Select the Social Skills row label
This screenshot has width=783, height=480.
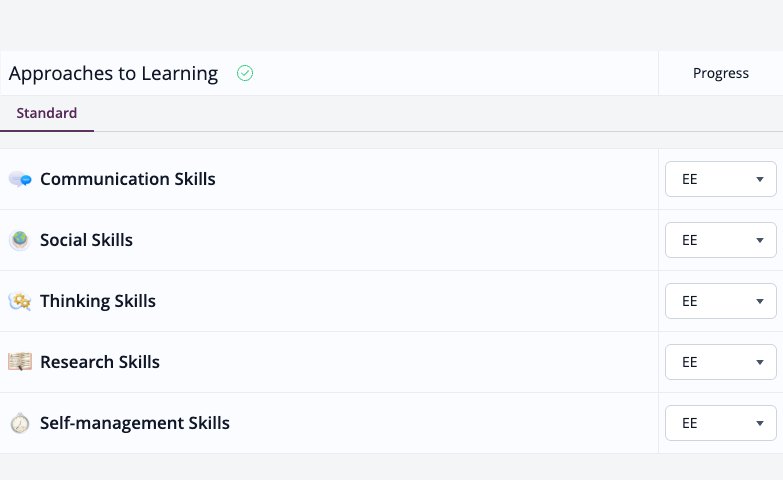coord(86,240)
